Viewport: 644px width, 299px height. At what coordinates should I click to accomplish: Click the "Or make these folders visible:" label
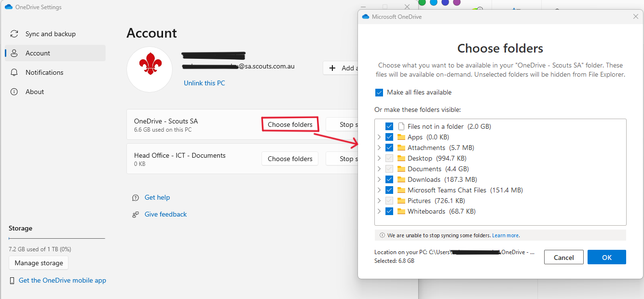[417, 110]
